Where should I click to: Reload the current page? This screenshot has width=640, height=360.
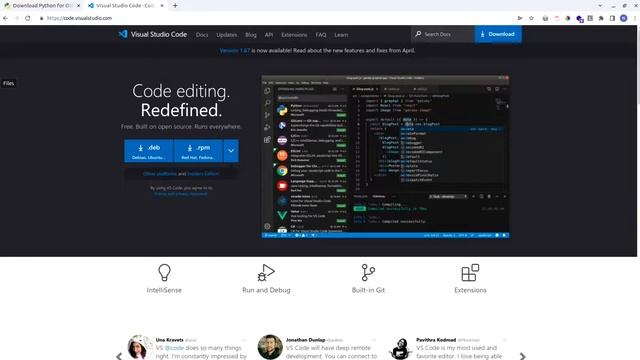(x=28, y=18)
